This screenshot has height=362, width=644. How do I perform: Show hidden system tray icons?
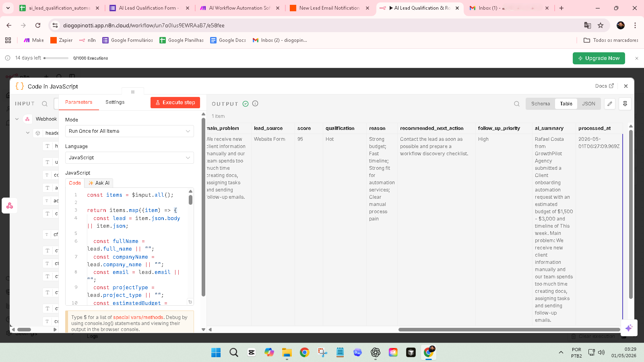[x=561, y=353]
